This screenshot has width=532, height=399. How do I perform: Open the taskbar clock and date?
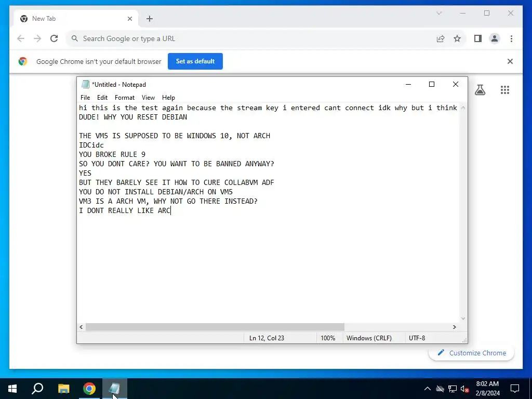(x=487, y=389)
